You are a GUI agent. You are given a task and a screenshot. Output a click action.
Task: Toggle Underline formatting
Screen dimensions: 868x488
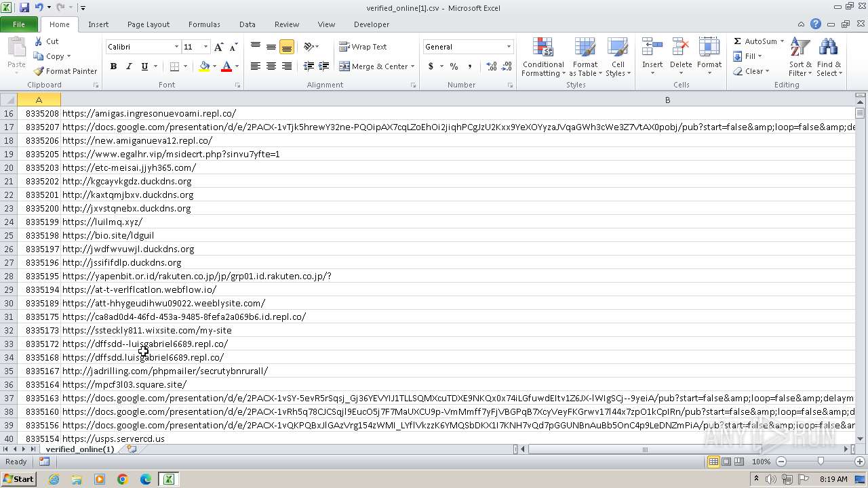144,66
